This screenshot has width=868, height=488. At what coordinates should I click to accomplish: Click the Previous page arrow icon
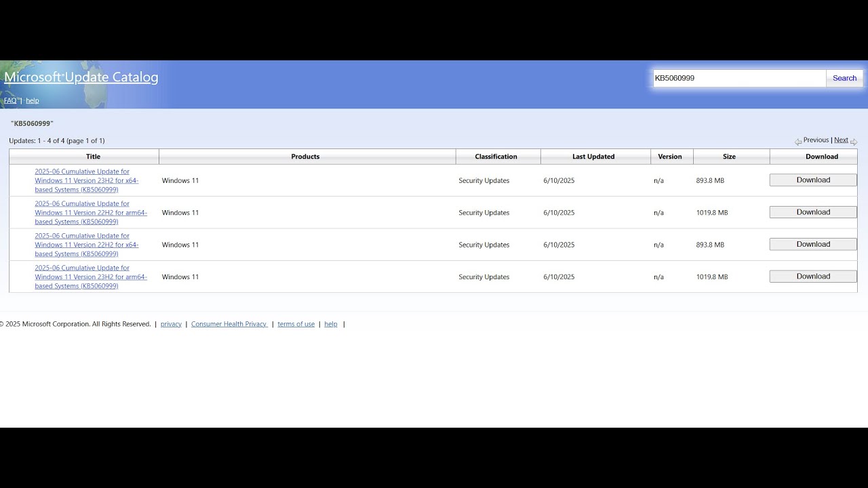click(798, 142)
